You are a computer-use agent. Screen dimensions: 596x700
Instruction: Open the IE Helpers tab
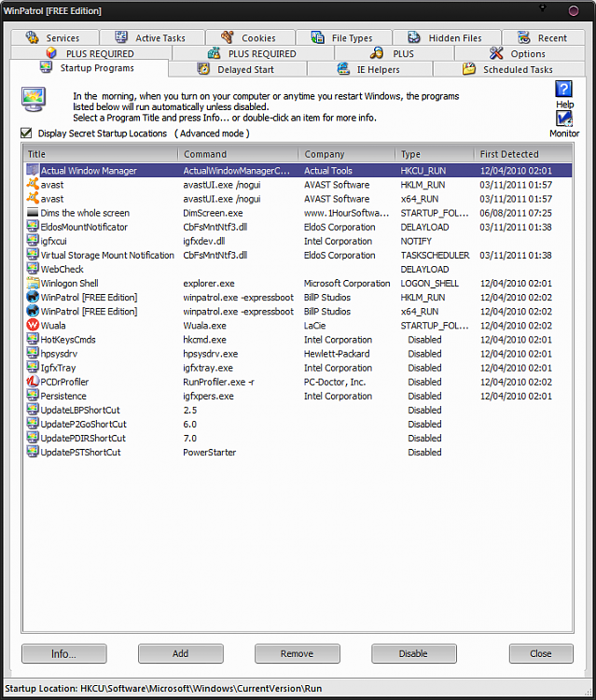tap(370, 69)
